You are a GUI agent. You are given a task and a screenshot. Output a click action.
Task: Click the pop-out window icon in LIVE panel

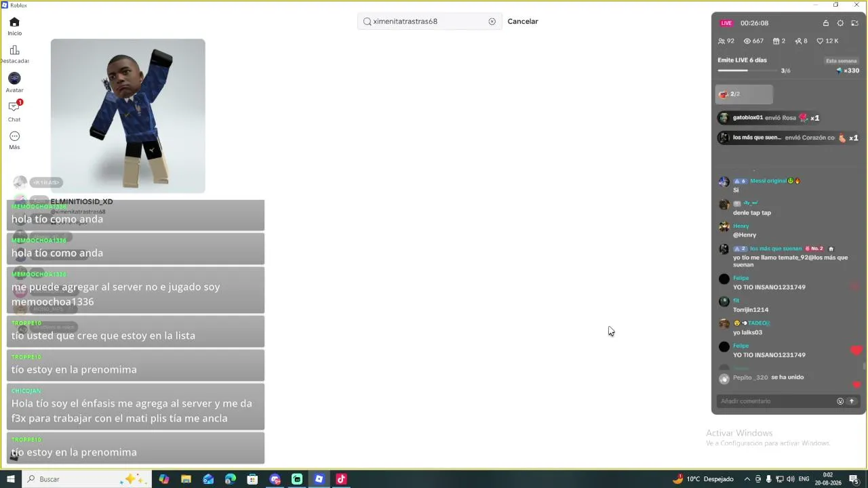[x=854, y=23]
